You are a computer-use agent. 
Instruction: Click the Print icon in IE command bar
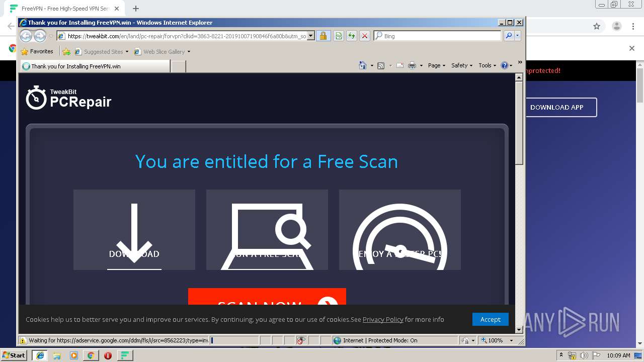tap(412, 65)
